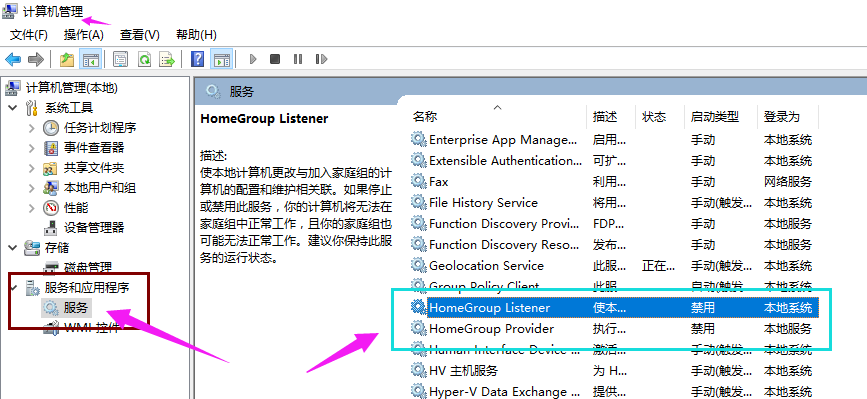Sort by the 启动类型 column header
Screen dimensions: 867x399
(x=714, y=117)
